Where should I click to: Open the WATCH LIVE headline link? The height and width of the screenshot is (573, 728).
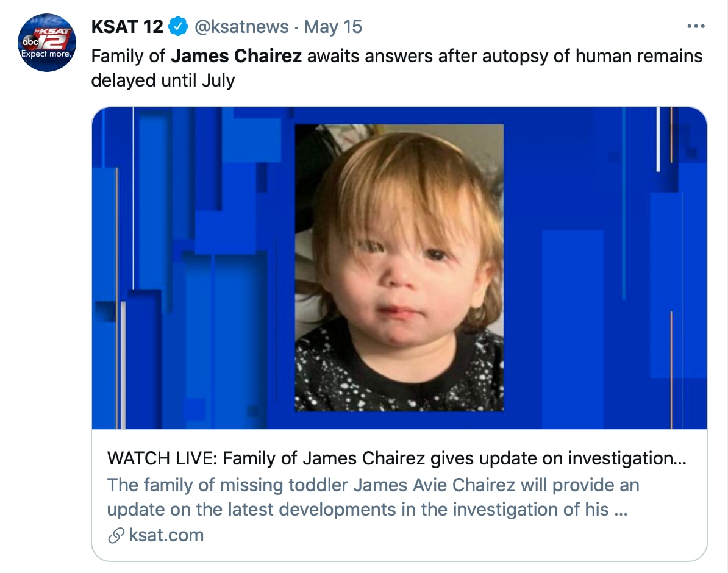(x=390, y=458)
